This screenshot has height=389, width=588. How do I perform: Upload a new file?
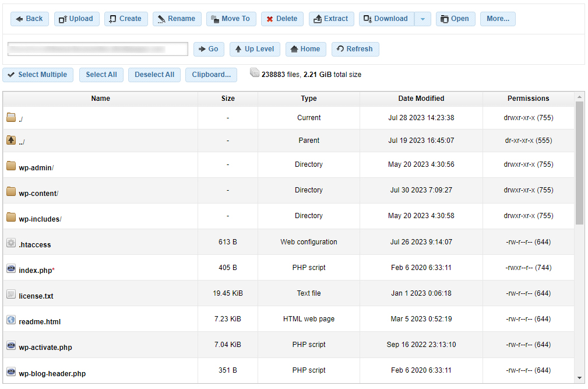click(76, 19)
